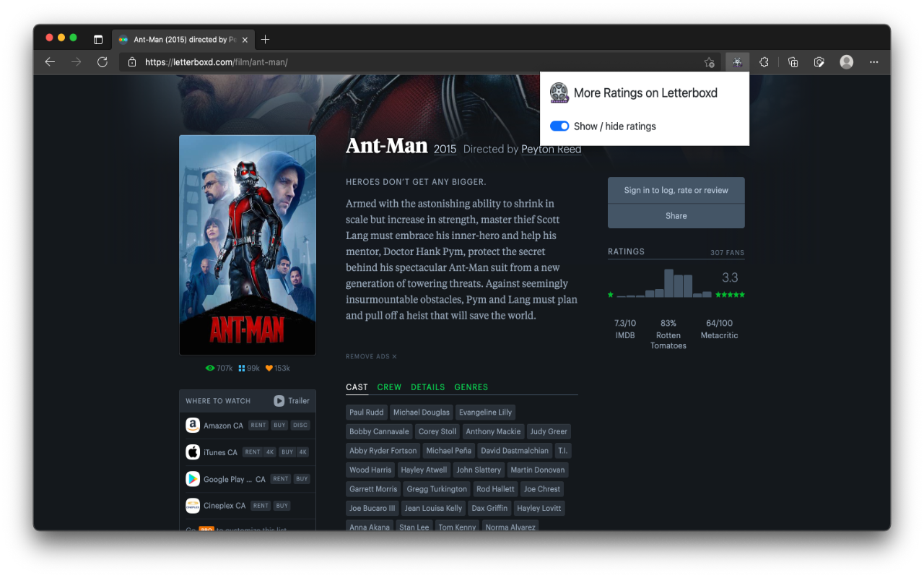924x578 pixels.
Task: Switch to the CREW tab
Action: pyautogui.click(x=389, y=387)
